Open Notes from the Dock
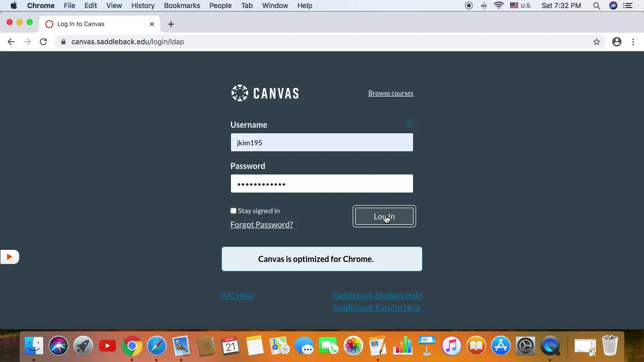Viewport: 644px width, 362px height. (x=255, y=346)
